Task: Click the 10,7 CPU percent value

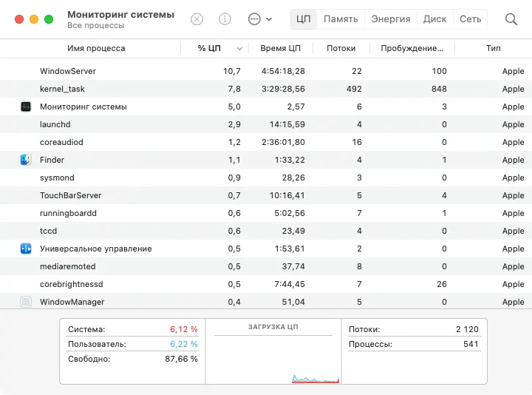Action: [232, 71]
